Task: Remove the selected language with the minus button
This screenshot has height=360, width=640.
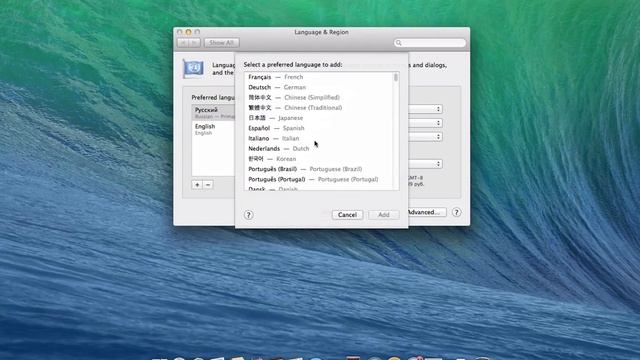Action: 208,185
